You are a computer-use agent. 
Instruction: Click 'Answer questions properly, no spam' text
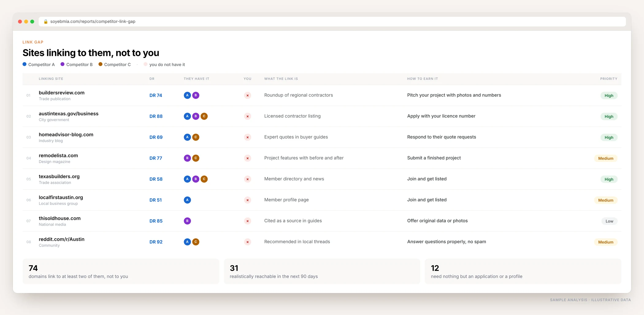pos(447,242)
